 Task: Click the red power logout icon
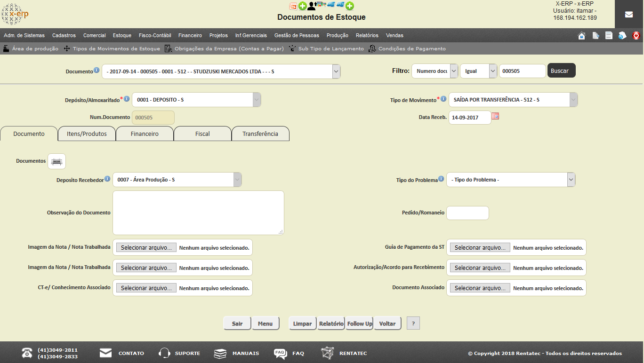[636, 36]
